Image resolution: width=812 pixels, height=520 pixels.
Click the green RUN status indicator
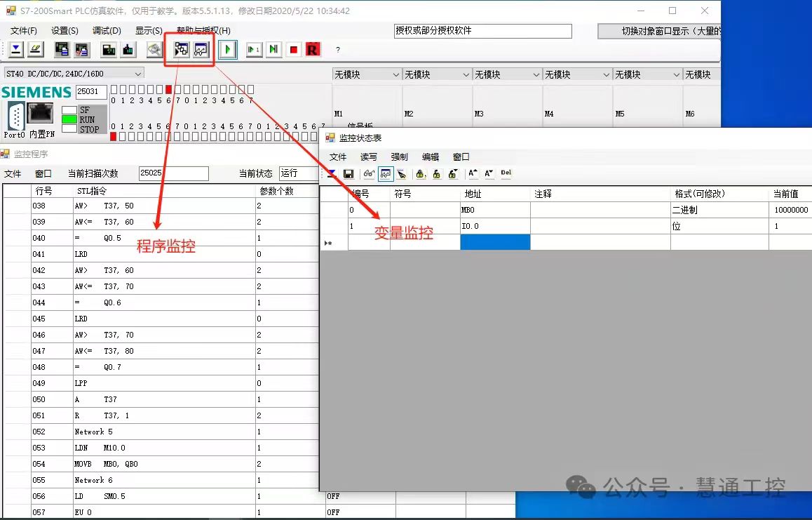[x=69, y=119]
